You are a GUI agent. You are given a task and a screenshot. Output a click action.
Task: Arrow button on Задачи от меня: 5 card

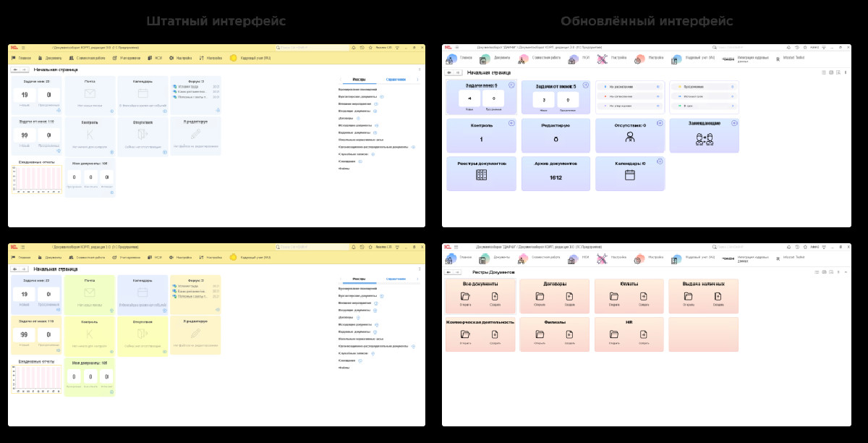click(586, 85)
